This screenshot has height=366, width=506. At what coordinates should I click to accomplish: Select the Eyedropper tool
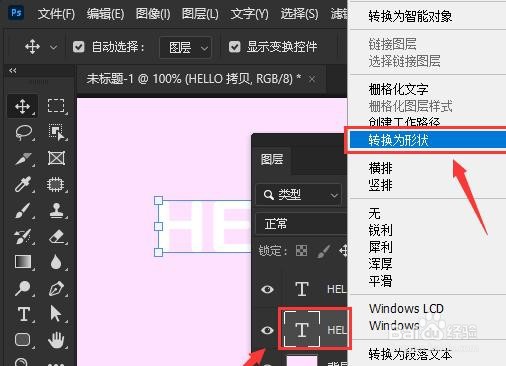pyautogui.click(x=23, y=184)
